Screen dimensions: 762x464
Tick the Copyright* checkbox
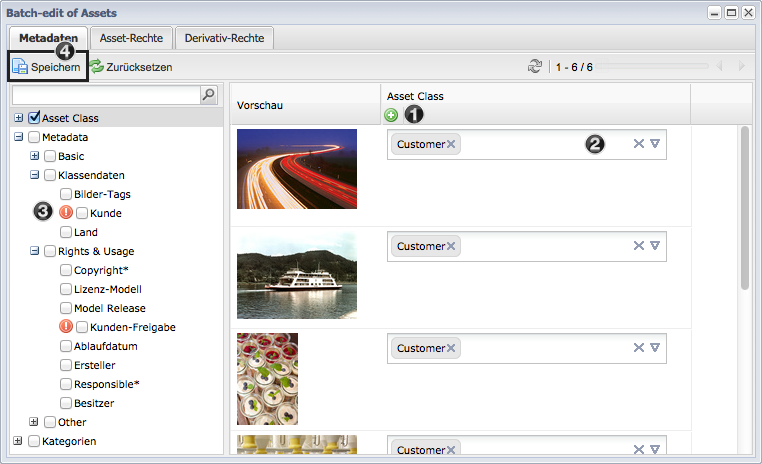(66, 270)
